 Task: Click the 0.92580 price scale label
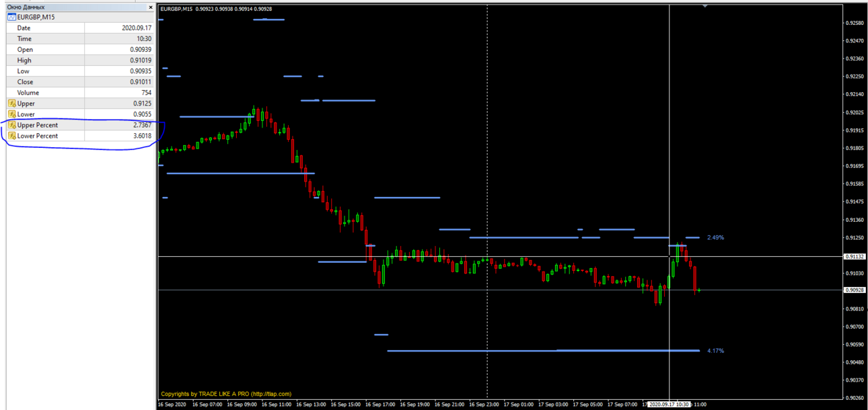pos(855,23)
